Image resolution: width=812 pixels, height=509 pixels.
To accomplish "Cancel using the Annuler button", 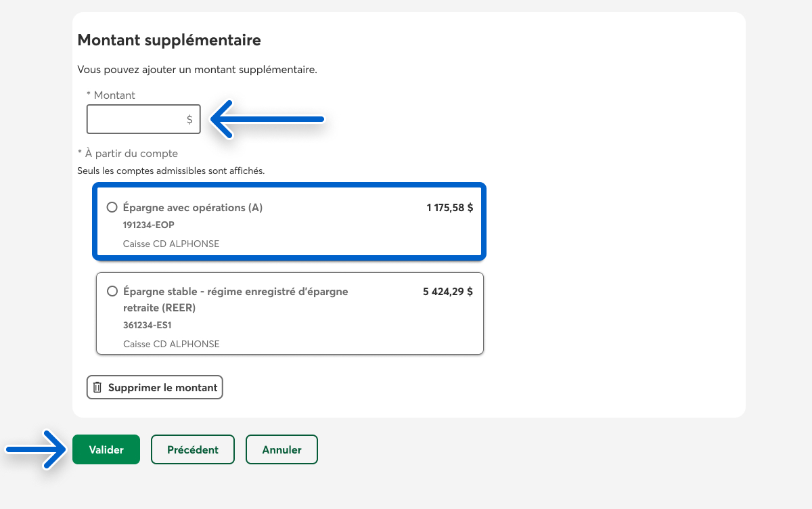I will [x=281, y=449].
